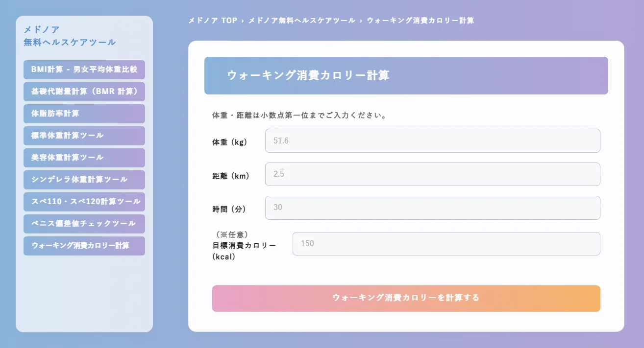The image size is (644, 348).
Task: Open BMI計算 - 男女平均体重比較 in the sidebar
Action: pos(84,70)
